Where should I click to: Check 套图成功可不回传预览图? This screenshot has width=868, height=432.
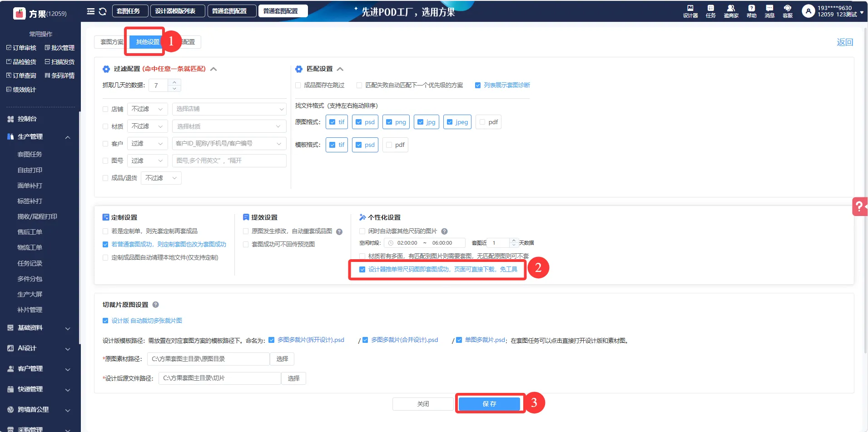click(246, 244)
